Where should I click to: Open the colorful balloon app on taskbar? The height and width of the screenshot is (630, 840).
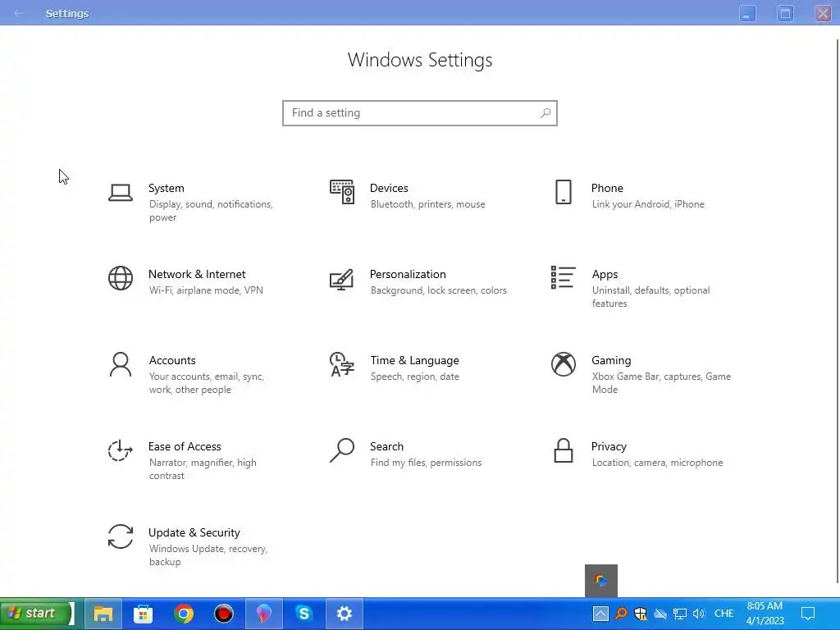tap(263, 614)
